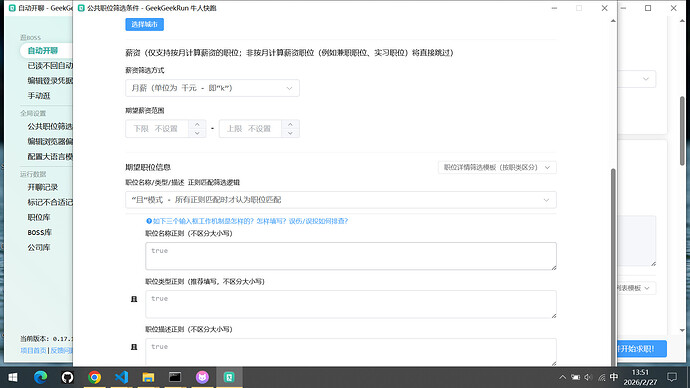
Task: Click the dialog title bar app icon
Action: coord(81,8)
